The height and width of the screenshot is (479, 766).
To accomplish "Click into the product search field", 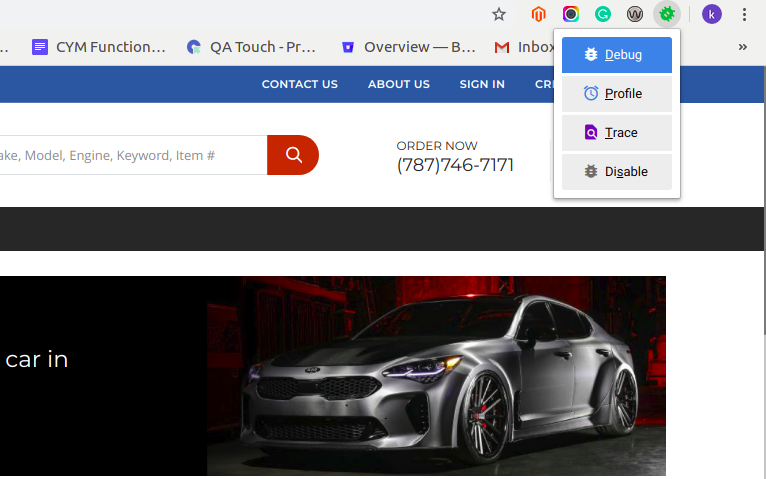I will (x=130, y=155).
